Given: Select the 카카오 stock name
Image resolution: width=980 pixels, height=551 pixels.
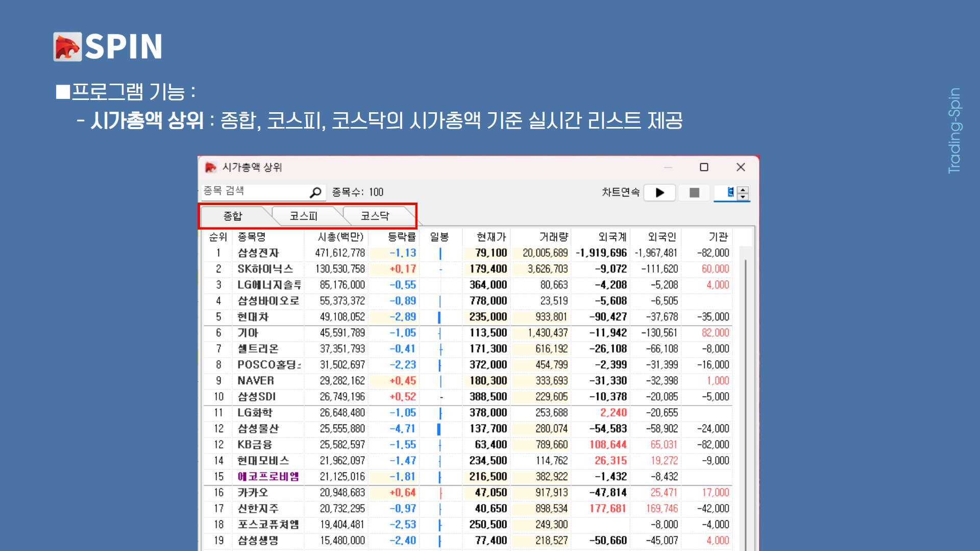Looking at the screenshot, I should (x=253, y=493).
